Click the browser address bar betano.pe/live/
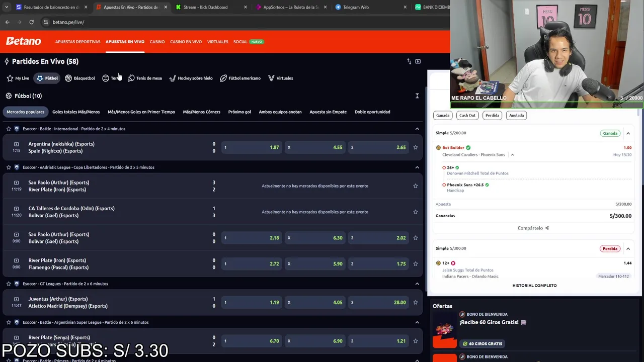This screenshot has height=362, width=644. pos(68,22)
